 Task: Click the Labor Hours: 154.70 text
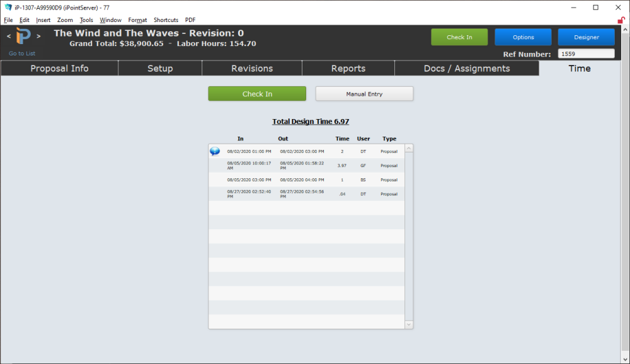217,43
